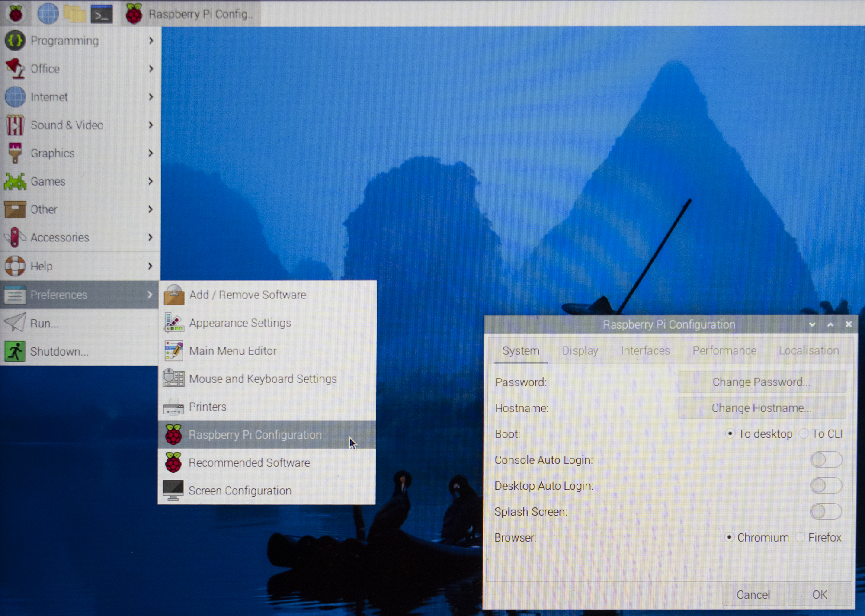Select To CLI boot option
This screenshot has width=865, height=616.
pos(804,433)
